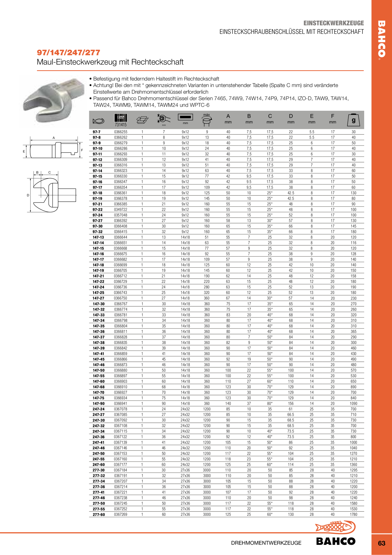This screenshot has height=555, width=392.
Task: Select row 277-30 product code
Action: click(99, 470)
